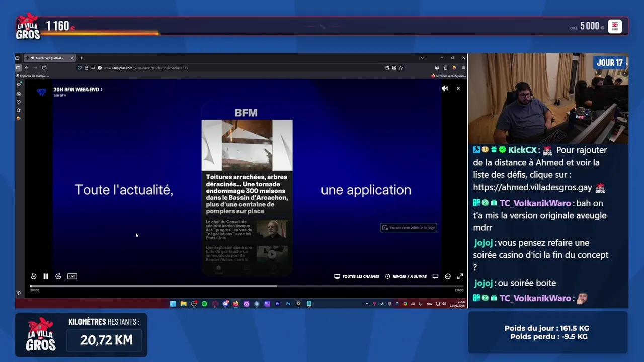This screenshot has height=362, width=644.
Task: Open a new tab with the plus button
Action: (x=81, y=58)
